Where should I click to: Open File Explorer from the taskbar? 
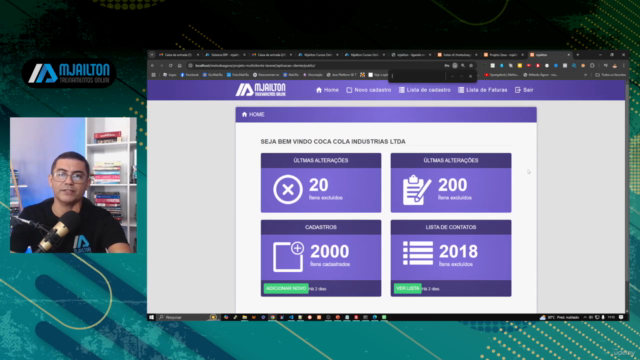[x=244, y=317]
